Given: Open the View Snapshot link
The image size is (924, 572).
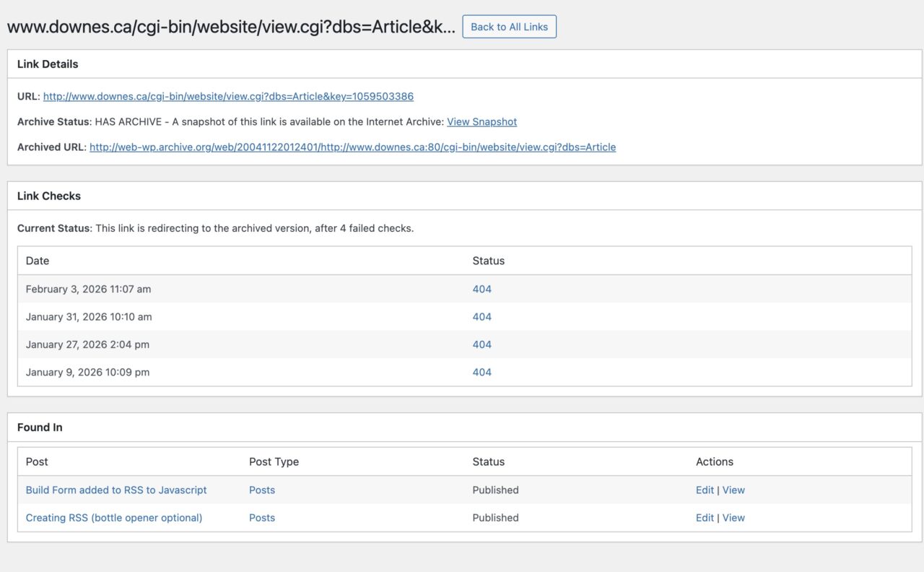Looking at the screenshot, I should [x=481, y=121].
